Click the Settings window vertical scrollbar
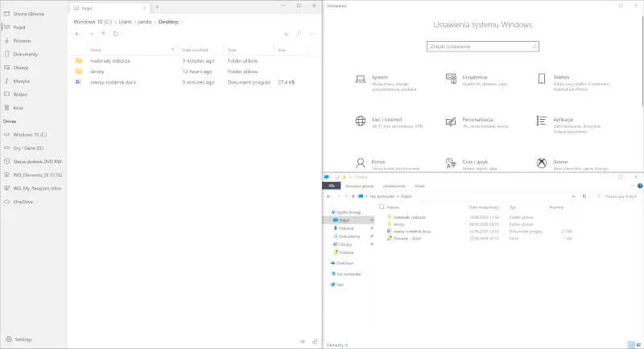The image size is (644, 349). (x=642, y=60)
